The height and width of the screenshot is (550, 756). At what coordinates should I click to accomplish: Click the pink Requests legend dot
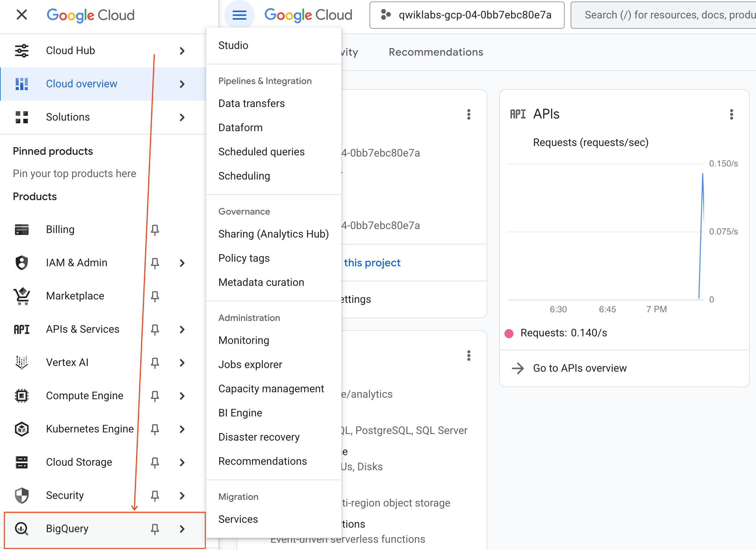(x=509, y=333)
